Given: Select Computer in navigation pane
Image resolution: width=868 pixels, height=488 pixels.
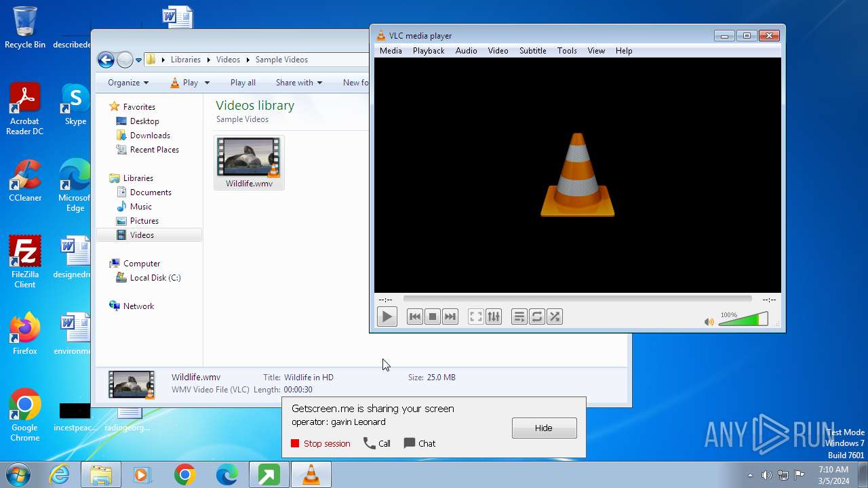Looking at the screenshot, I should click(142, 264).
